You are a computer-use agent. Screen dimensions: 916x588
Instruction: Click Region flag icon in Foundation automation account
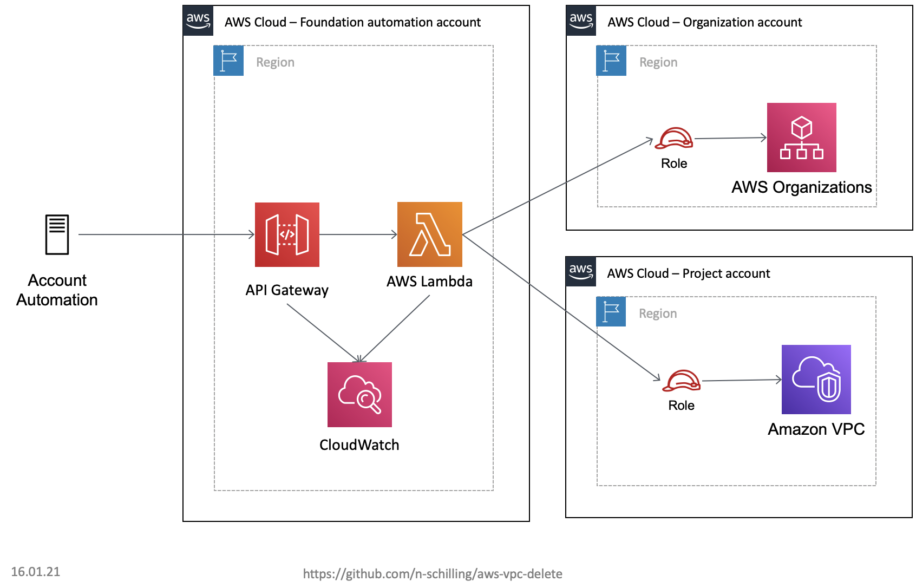(x=228, y=61)
